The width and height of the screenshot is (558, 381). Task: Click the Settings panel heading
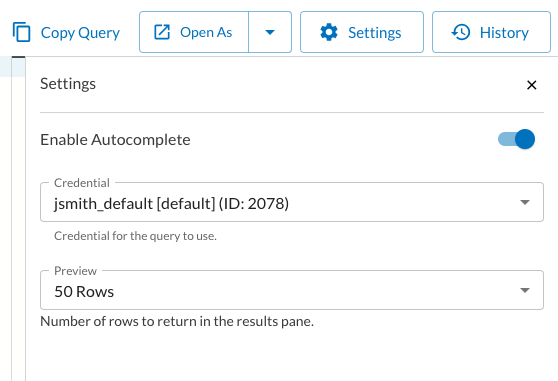click(68, 84)
